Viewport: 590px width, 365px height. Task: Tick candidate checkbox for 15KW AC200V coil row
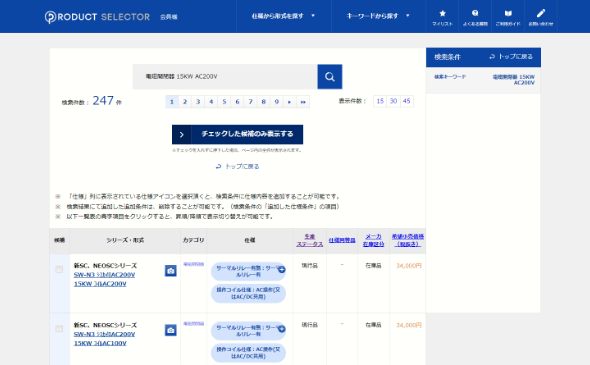[x=59, y=269]
